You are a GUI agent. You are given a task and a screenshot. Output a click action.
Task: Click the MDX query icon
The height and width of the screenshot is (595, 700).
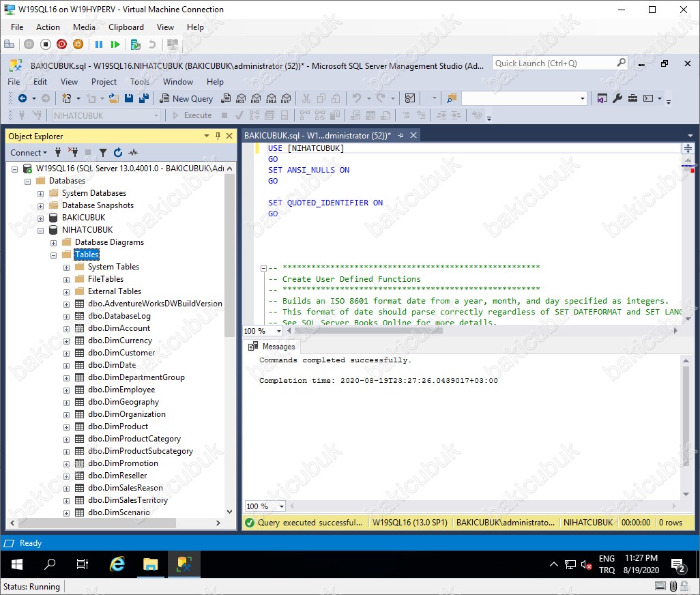(241, 98)
